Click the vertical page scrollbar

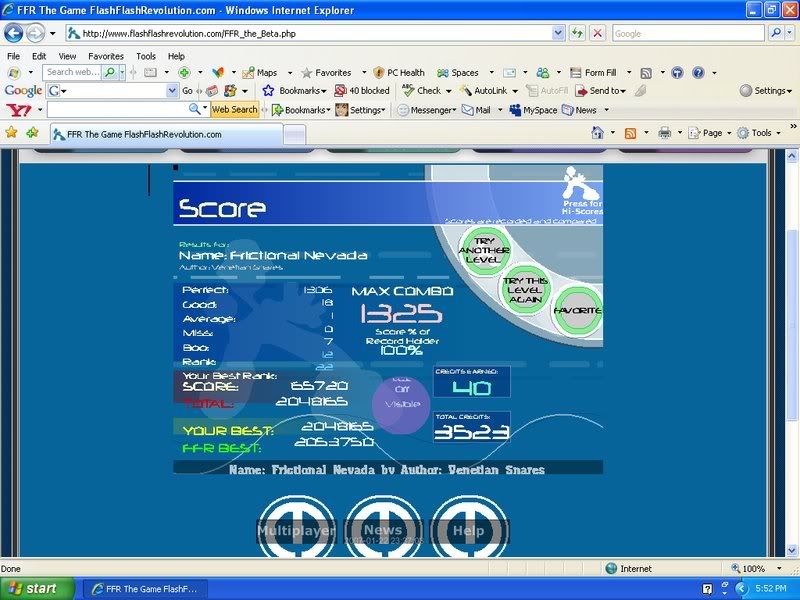click(x=792, y=350)
